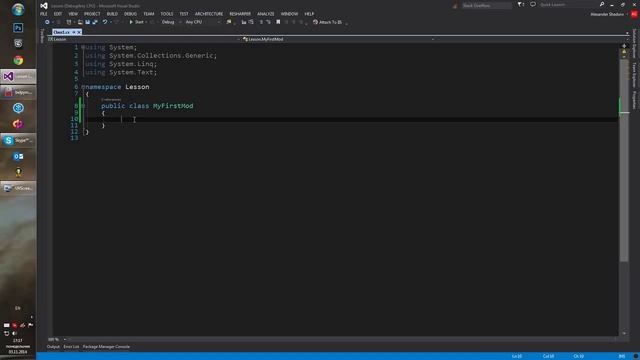Click the Save icon in toolbar
The height and width of the screenshot is (360, 640).
pyautogui.click(x=87, y=22)
